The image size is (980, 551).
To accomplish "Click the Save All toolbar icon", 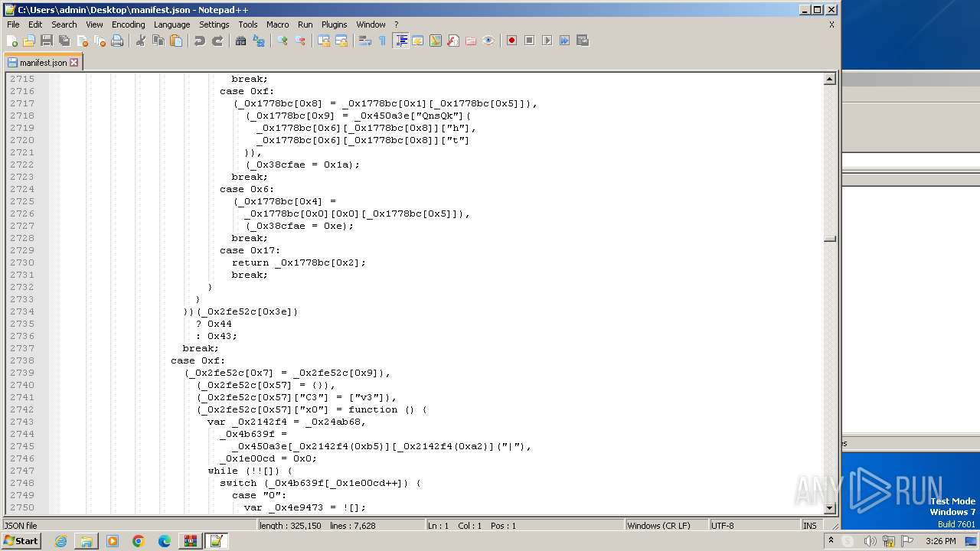I will tap(64, 41).
